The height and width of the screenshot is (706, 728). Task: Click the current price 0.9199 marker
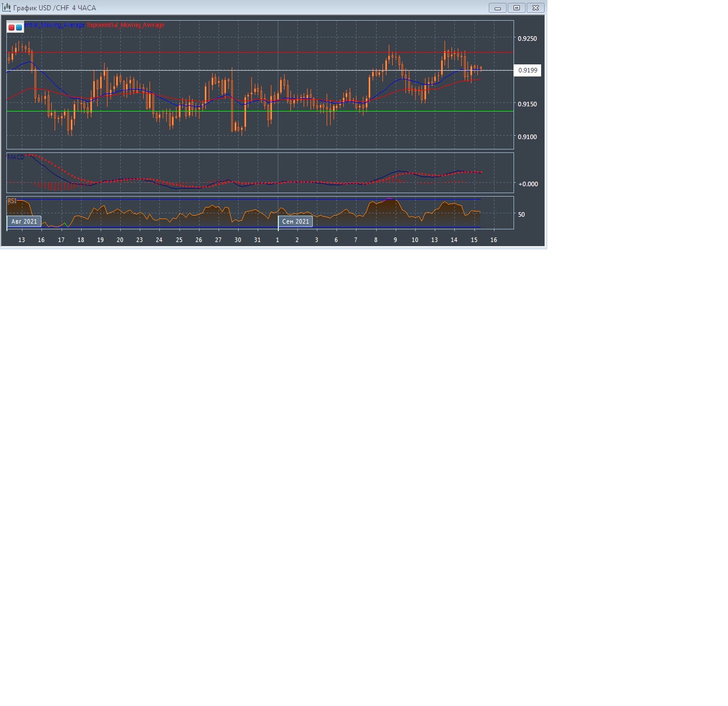coord(527,70)
